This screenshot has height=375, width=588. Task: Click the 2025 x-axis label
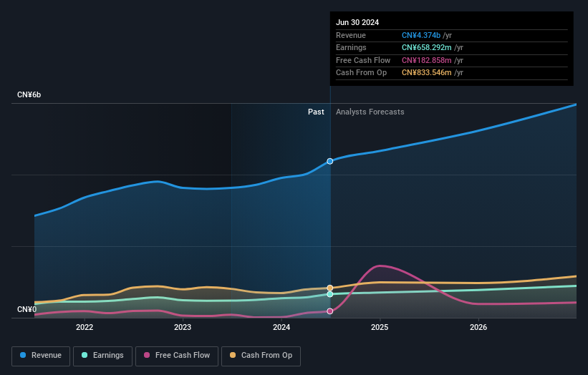coord(380,328)
